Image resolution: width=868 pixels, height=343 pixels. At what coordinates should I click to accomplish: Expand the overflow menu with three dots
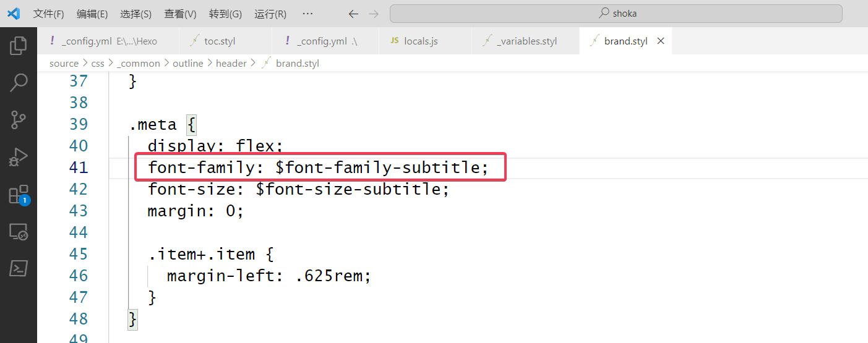307,14
